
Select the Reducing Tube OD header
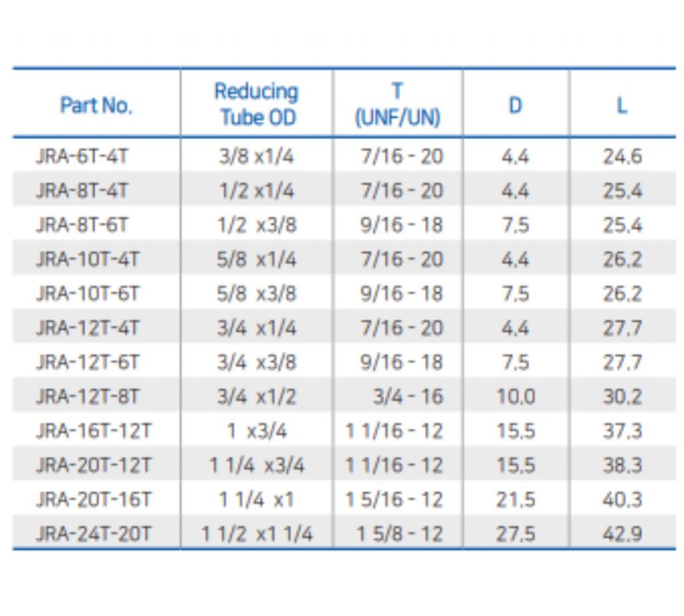coord(257,104)
